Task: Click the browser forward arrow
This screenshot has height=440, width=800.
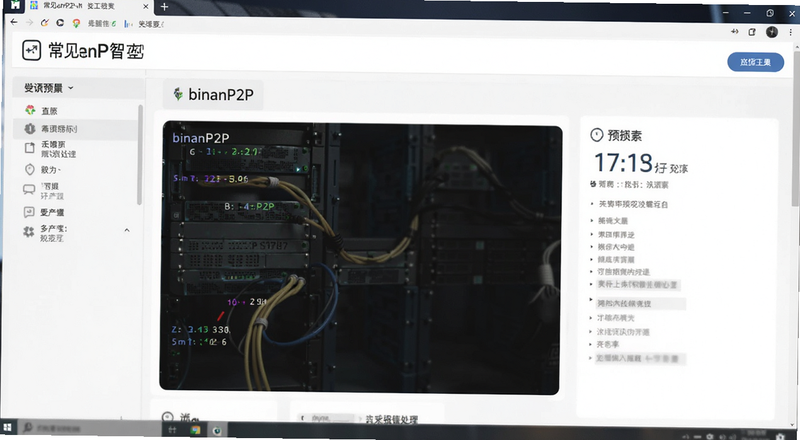Action: pos(30,22)
